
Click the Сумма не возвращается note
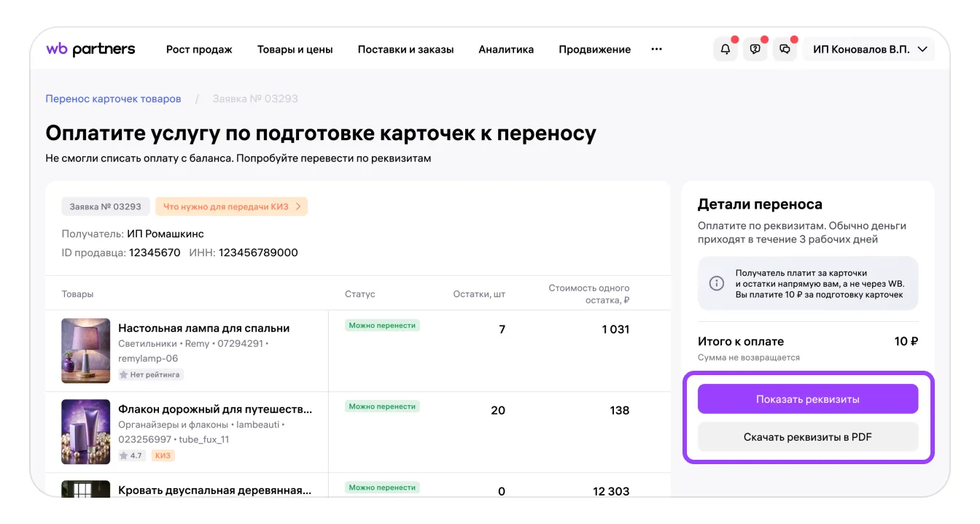click(749, 358)
